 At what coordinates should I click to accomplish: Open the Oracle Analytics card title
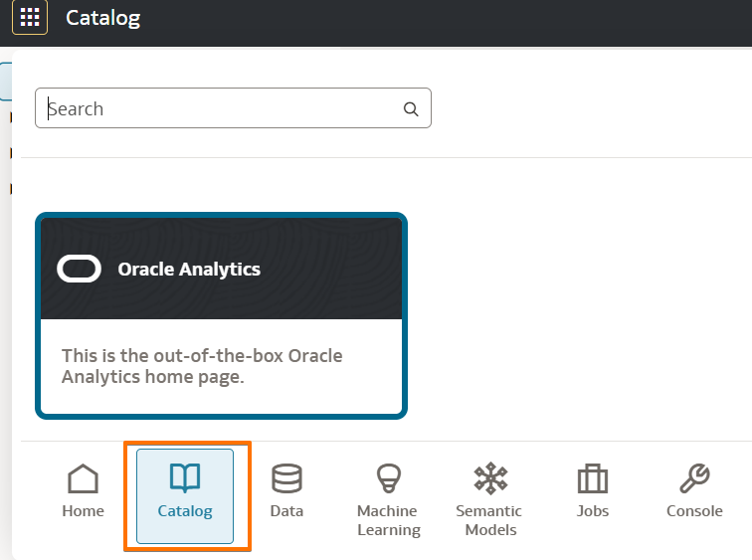[x=189, y=270]
